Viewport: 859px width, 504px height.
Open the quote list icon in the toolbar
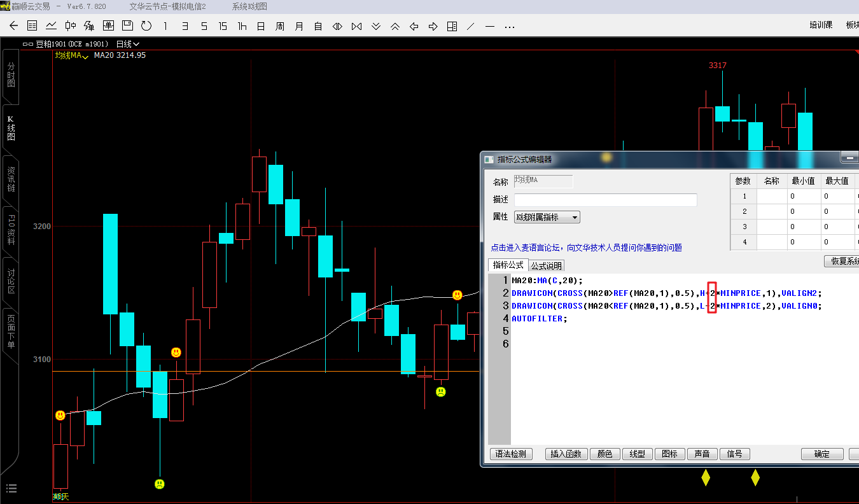(x=32, y=26)
